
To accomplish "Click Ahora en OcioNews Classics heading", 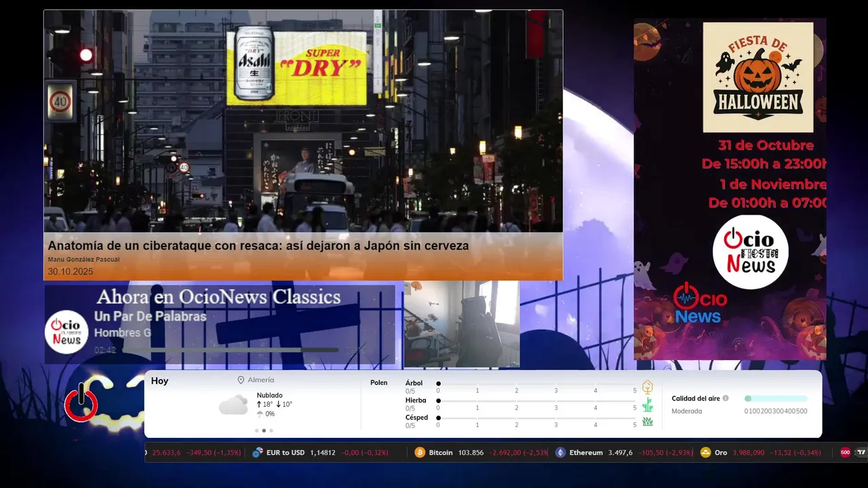I will click(218, 297).
